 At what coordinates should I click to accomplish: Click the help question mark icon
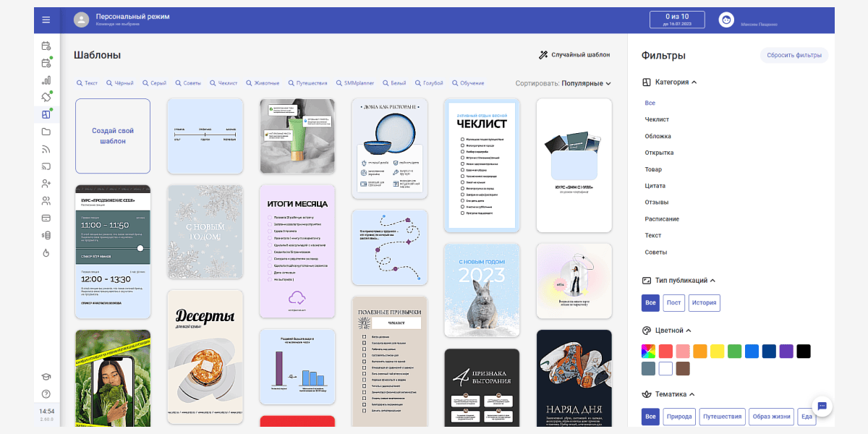pyautogui.click(x=46, y=394)
